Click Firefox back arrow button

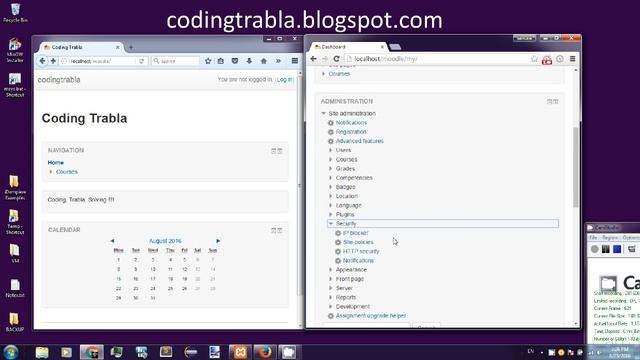tap(42, 61)
